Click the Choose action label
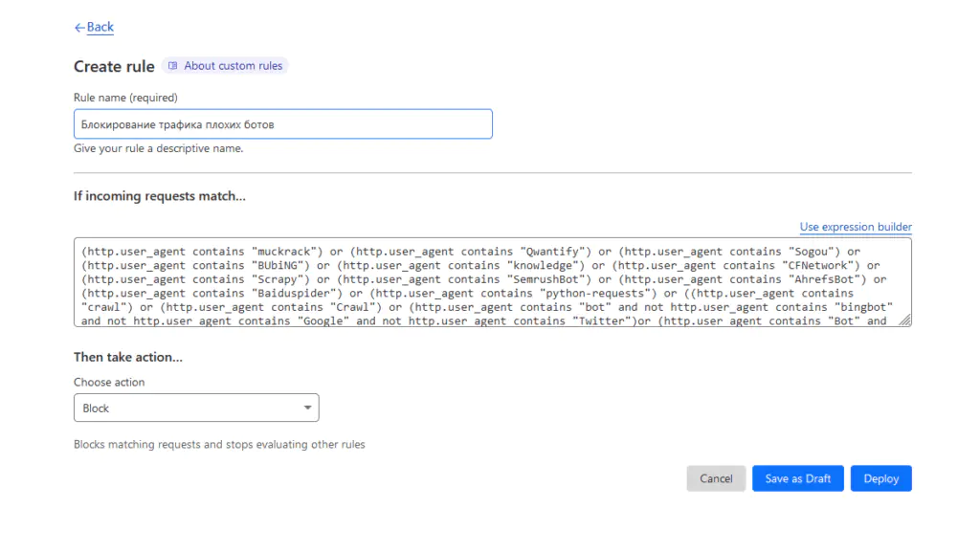The image size is (980, 552). 109,383
